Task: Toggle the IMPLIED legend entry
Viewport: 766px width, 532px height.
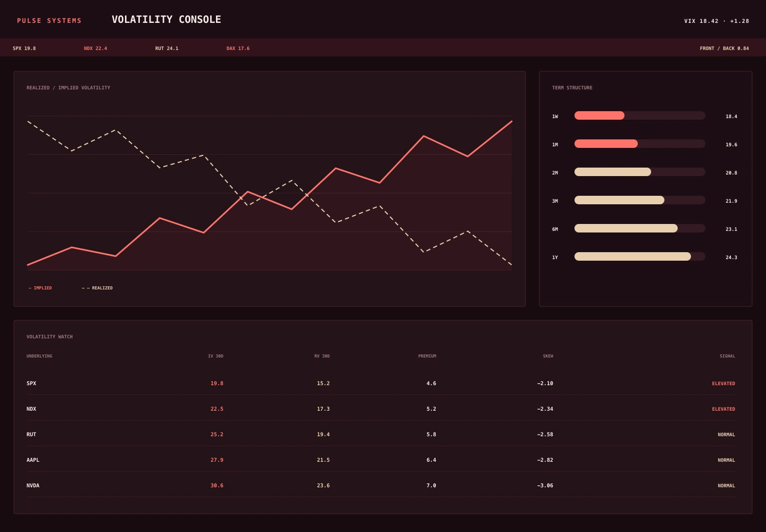Action: (40, 288)
